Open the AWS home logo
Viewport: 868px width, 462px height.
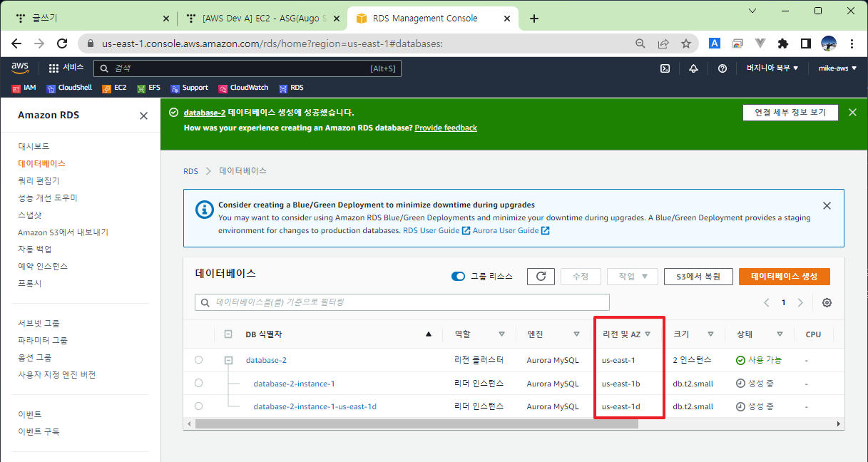click(x=20, y=68)
